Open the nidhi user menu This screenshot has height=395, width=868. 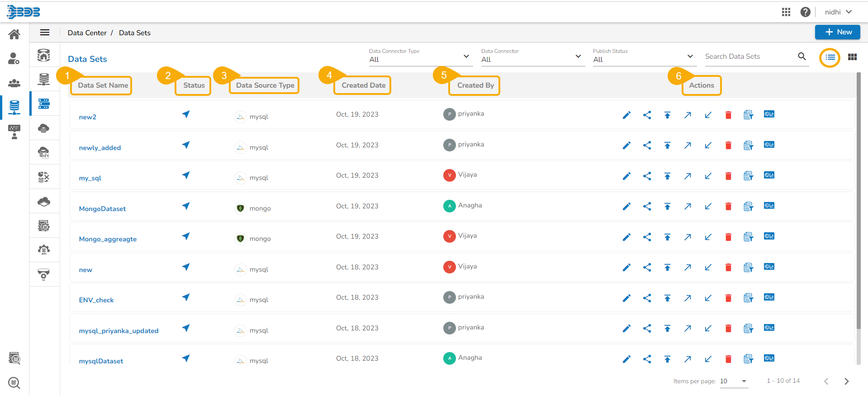click(838, 12)
